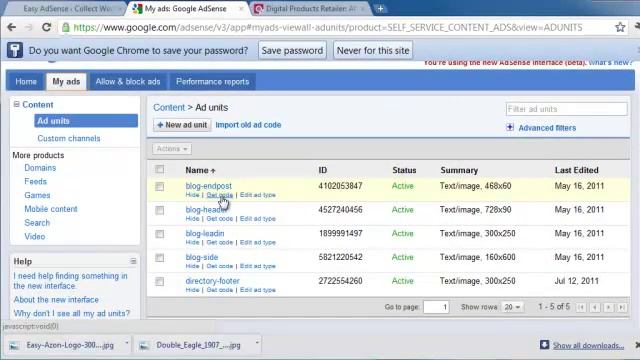Sort by Name column header
Viewport: 640px width, 360px height.
(200, 170)
